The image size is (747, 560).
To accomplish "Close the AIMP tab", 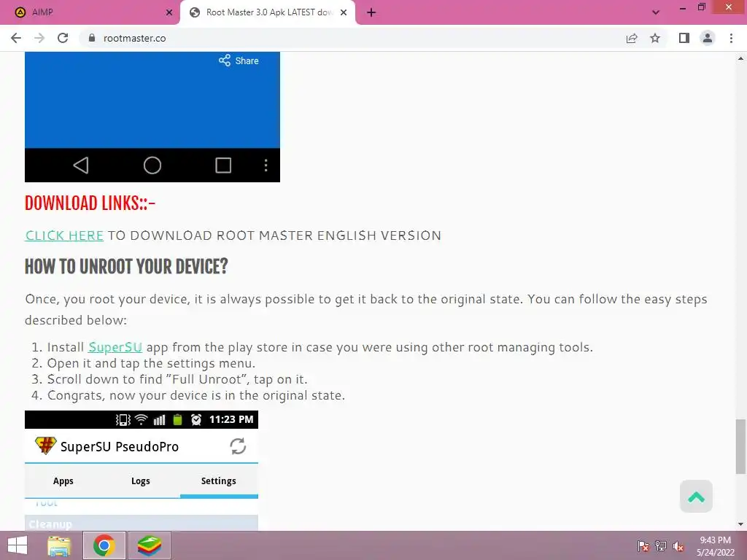I will click(x=169, y=13).
